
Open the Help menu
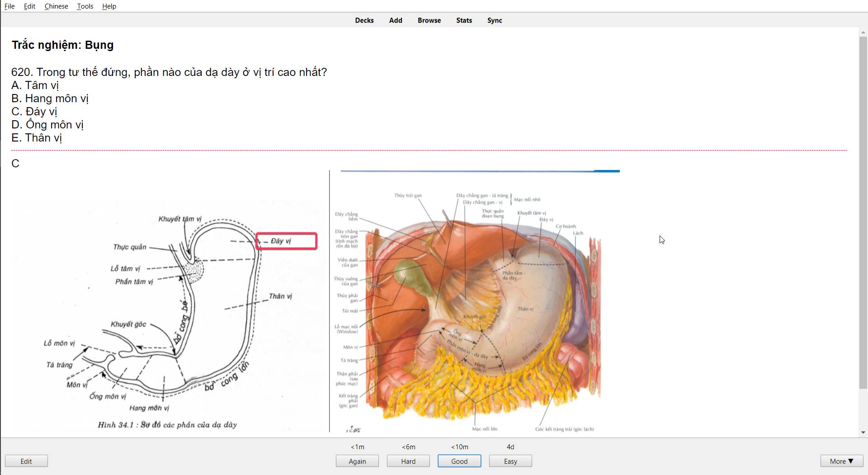[x=109, y=6]
